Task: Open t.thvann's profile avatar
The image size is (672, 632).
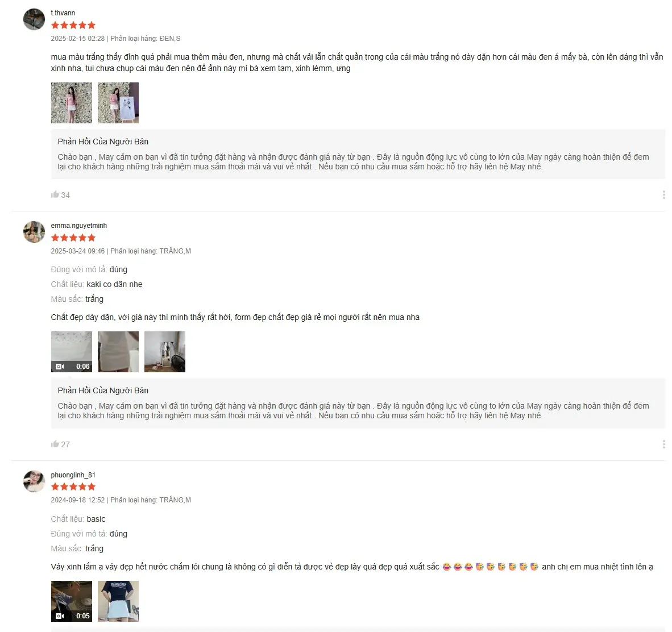Action: click(x=34, y=19)
